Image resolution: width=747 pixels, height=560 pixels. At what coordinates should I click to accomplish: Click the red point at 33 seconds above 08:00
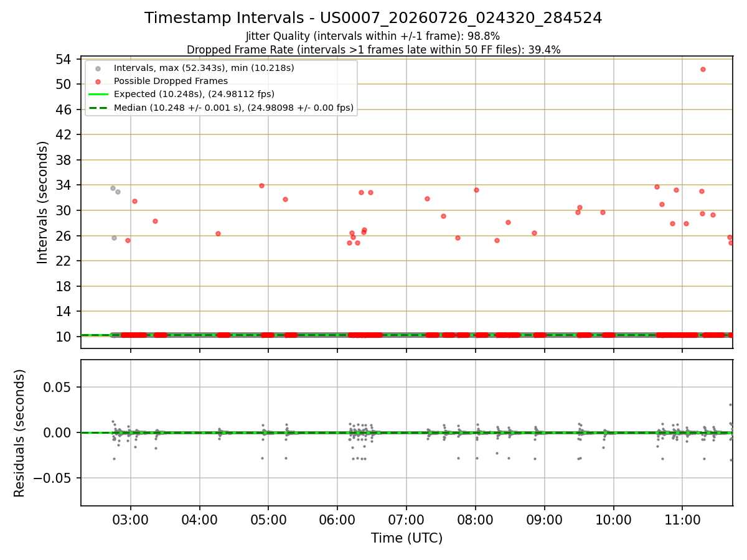point(476,190)
